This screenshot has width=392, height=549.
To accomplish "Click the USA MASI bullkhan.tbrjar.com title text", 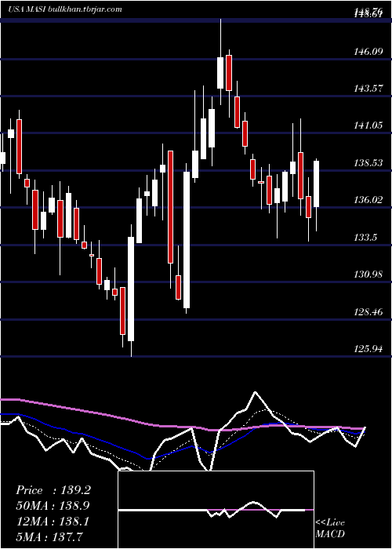I will [65, 9].
